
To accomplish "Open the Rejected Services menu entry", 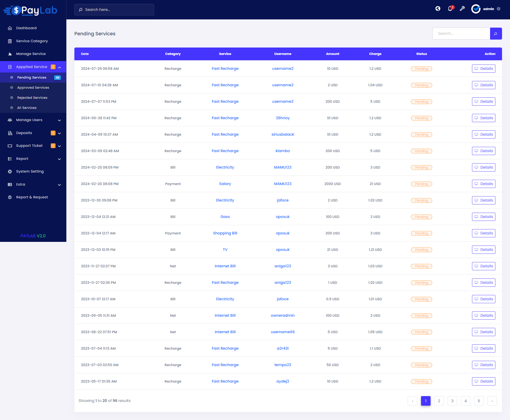I will pos(32,97).
